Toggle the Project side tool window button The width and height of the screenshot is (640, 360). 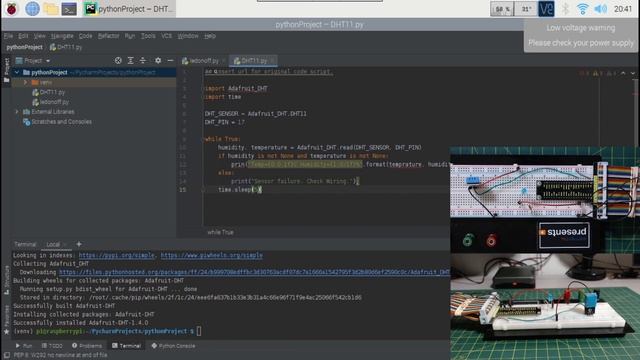[x=6, y=70]
